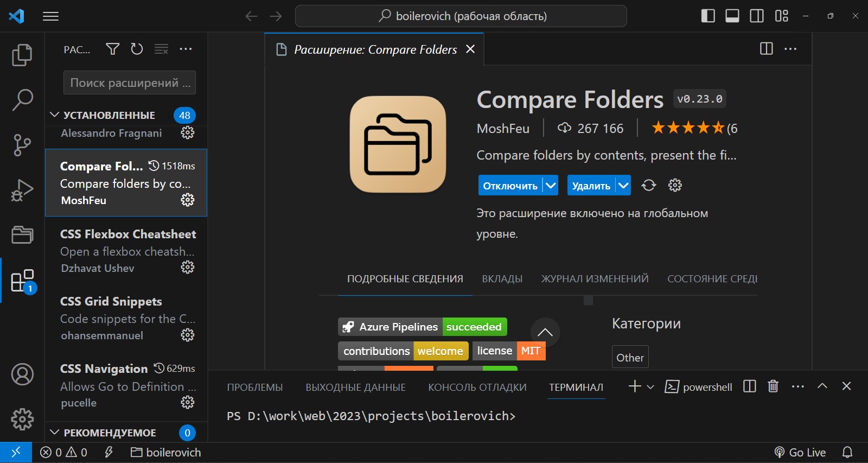868x463 pixels.
Task: Open the Accounts menu icon
Action: click(22, 375)
